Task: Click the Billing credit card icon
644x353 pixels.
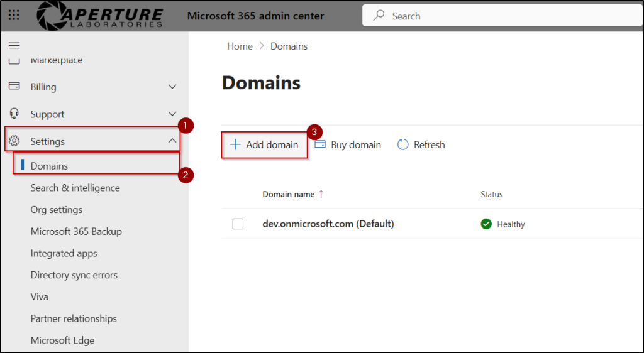Action: tap(14, 86)
